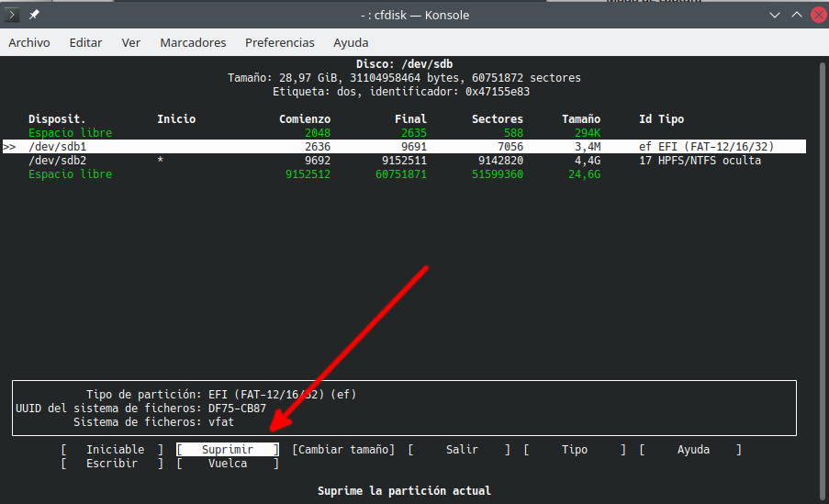Open the Ver menu

(x=131, y=42)
